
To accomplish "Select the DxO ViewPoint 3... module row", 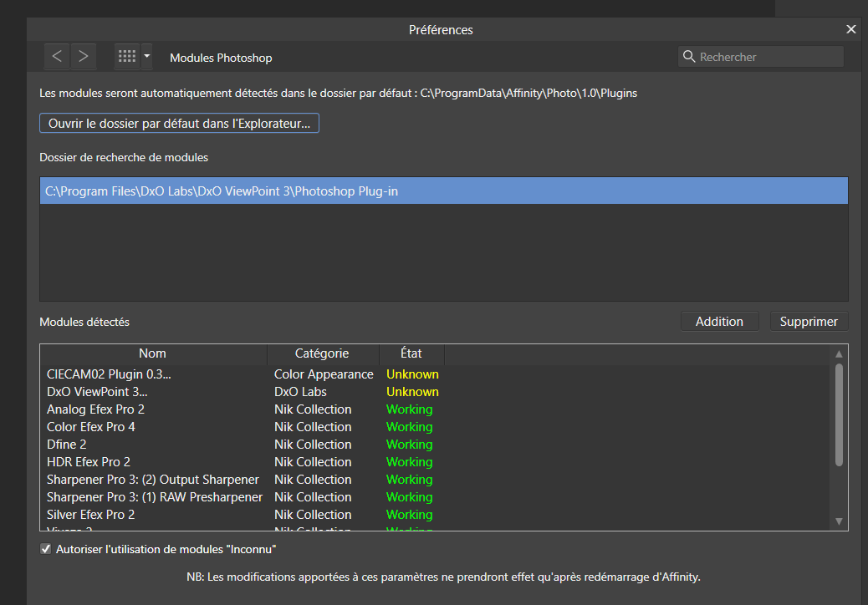I will point(435,392).
